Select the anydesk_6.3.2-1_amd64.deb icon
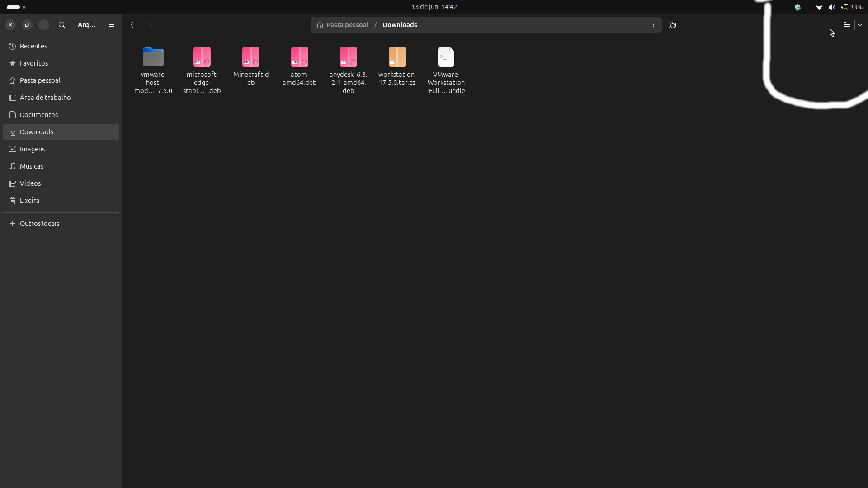 click(x=349, y=57)
